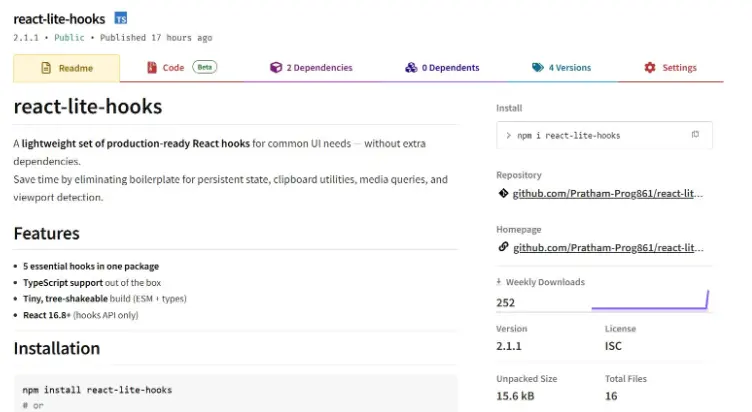
Task: Click the Version value 2.1.1 in sidebar
Action: 509,346
